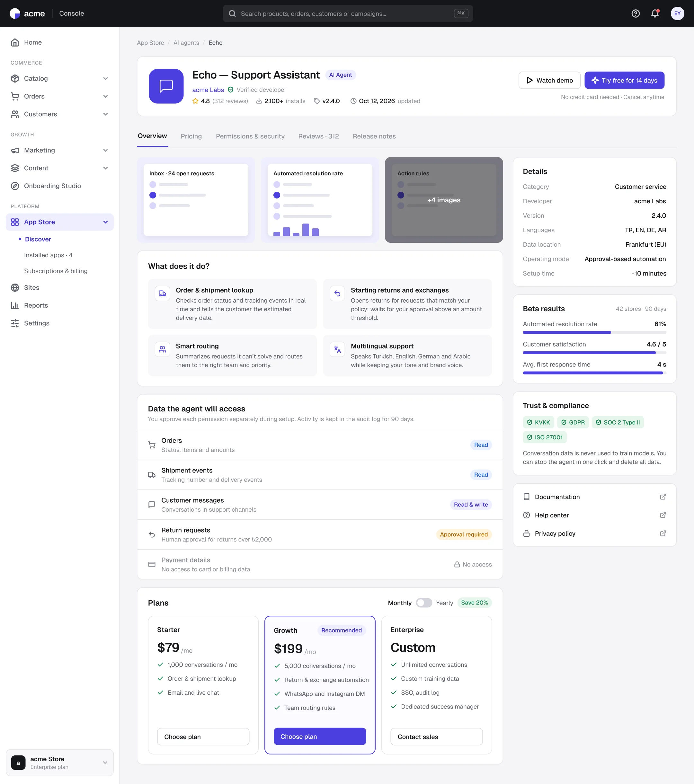Click Try free for 14 days
The image size is (694, 784).
click(624, 80)
